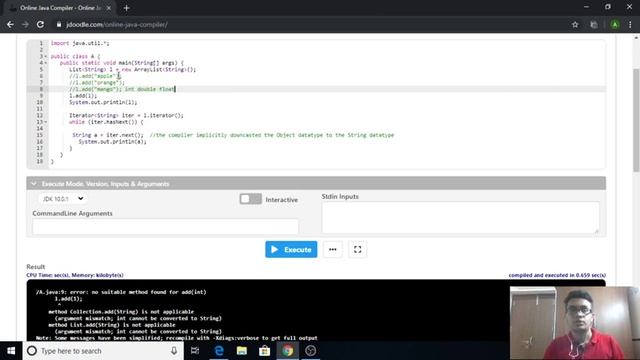Open Task View from the taskbar
The image size is (640, 360).
[x=195, y=351]
